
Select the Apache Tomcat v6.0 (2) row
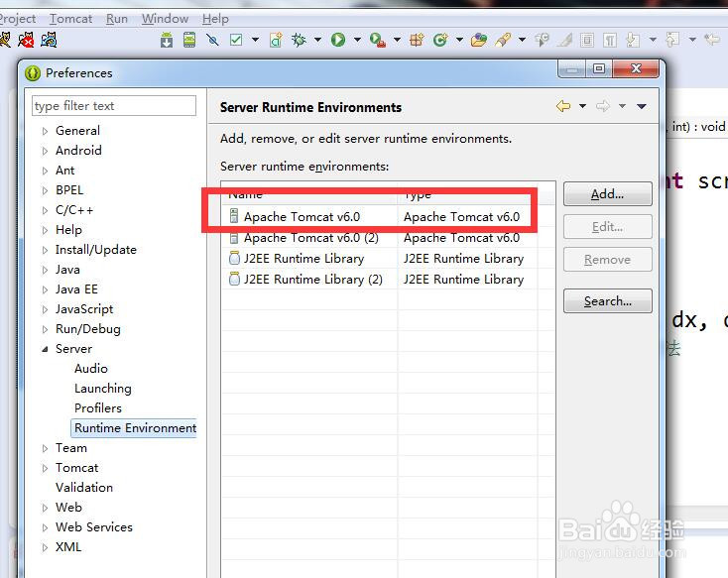click(x=388, y=238)
